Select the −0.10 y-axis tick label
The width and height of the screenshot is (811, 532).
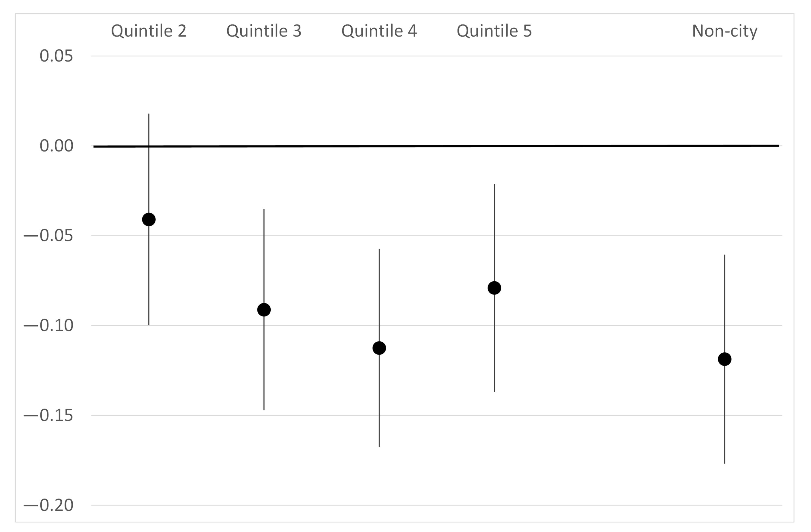click(48, 326)
